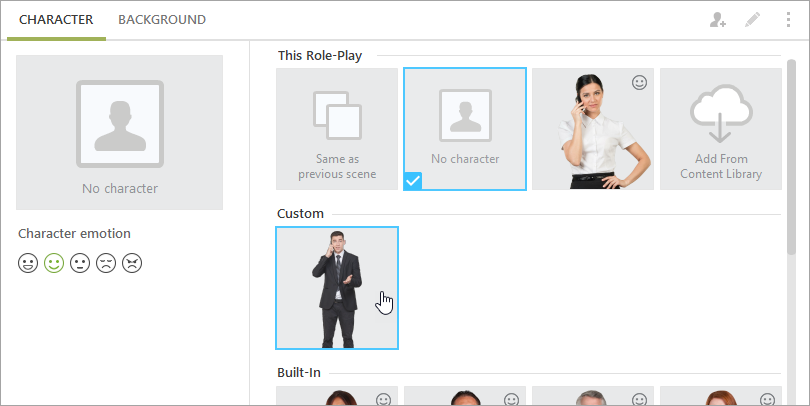This screenshot has width=810, height=406.
Task: Select the angry emotion face
Action: tap(132, 263)
